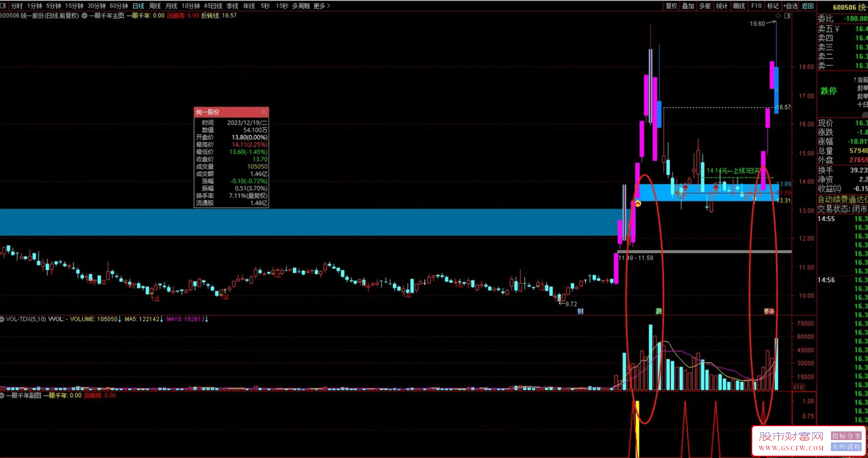Toggle the side panel icon near 19.60
Screen dimensions: 868x458
click(x=786, y=16)
